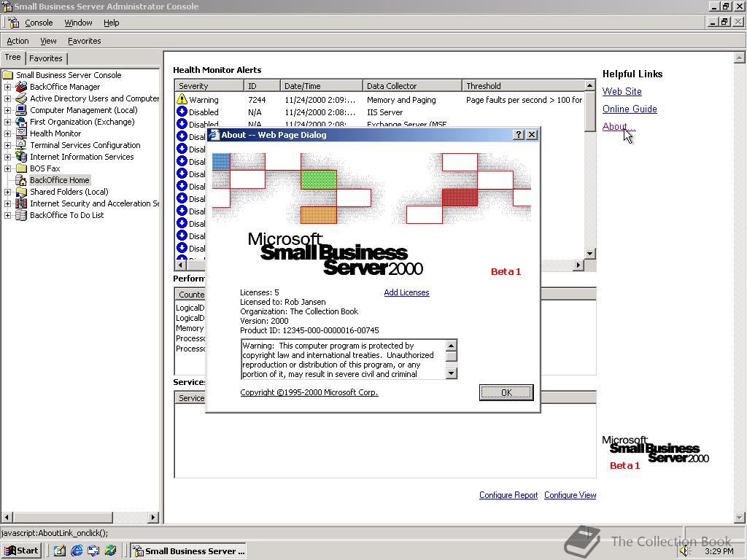Expand the BackOffice Manager node
Screen dimensions: 747x560
(7, 87)
